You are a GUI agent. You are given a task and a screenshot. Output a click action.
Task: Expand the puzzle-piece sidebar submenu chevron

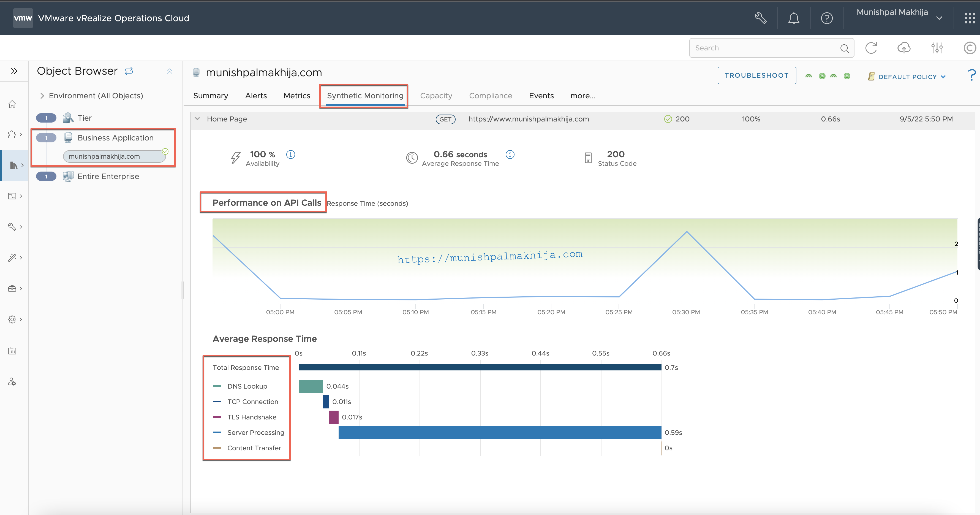point(21,134)
